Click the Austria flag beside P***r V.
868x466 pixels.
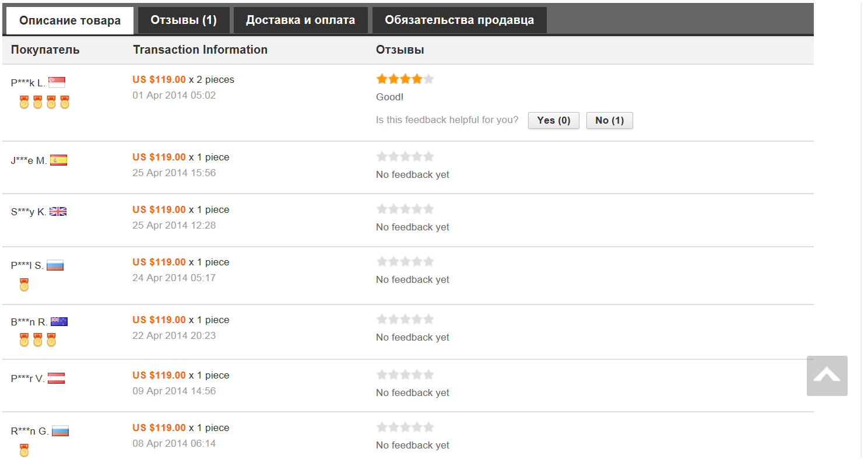(56, 379)
